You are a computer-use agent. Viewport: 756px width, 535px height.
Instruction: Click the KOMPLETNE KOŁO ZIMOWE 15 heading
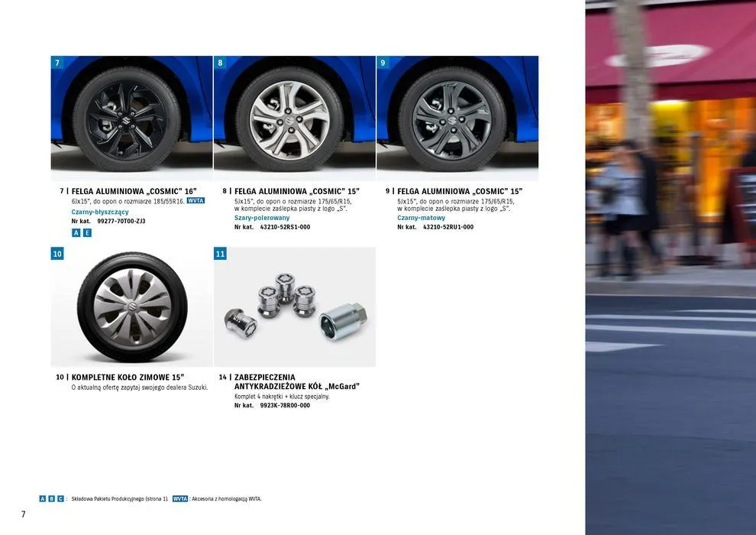point(128,378)
